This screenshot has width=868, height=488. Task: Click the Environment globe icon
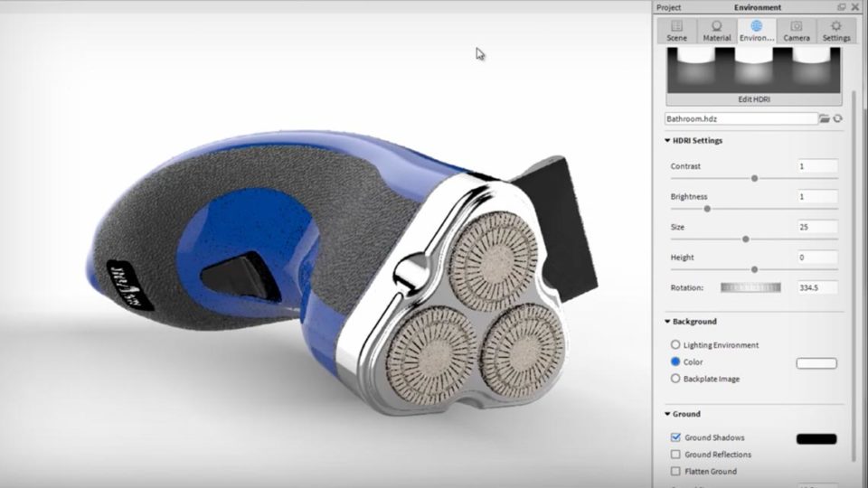(757, 27)
